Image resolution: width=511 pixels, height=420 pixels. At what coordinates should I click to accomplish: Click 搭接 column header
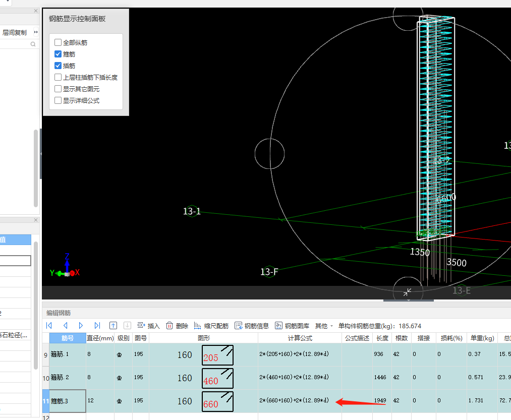[x=424, y=338]
